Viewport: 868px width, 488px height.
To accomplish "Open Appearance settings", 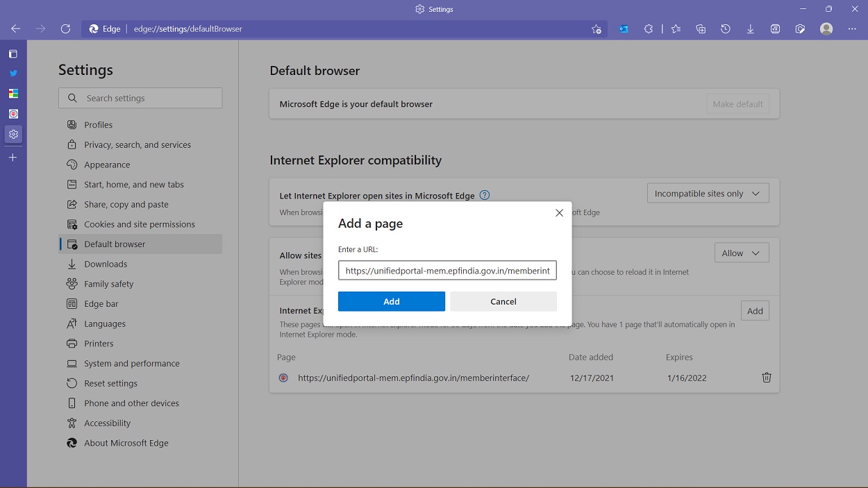I will 140,165.
